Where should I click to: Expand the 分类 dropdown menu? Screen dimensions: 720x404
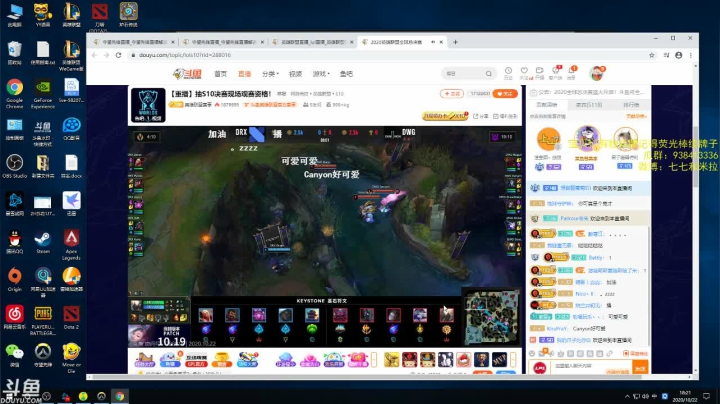point(270,74)
